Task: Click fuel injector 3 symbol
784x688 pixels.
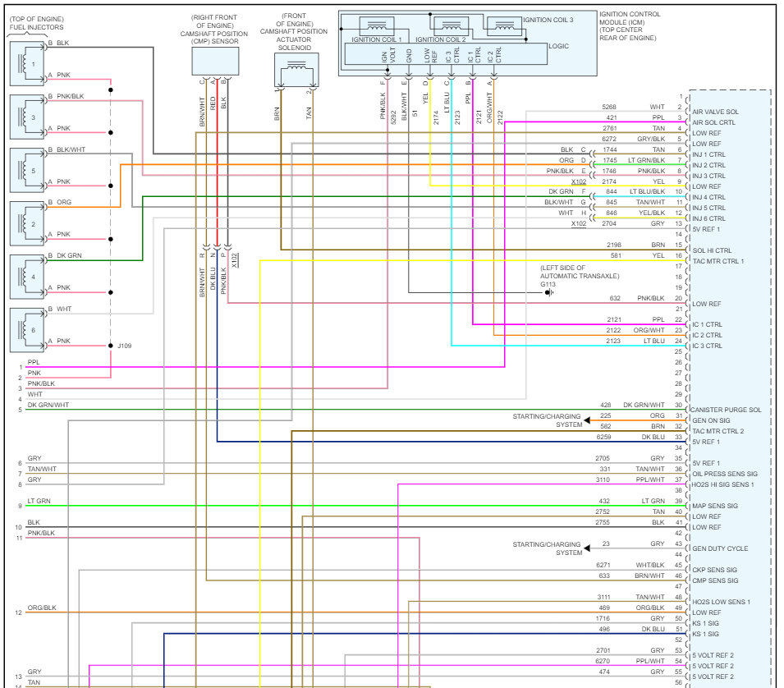Action: (x=27, y=117)
